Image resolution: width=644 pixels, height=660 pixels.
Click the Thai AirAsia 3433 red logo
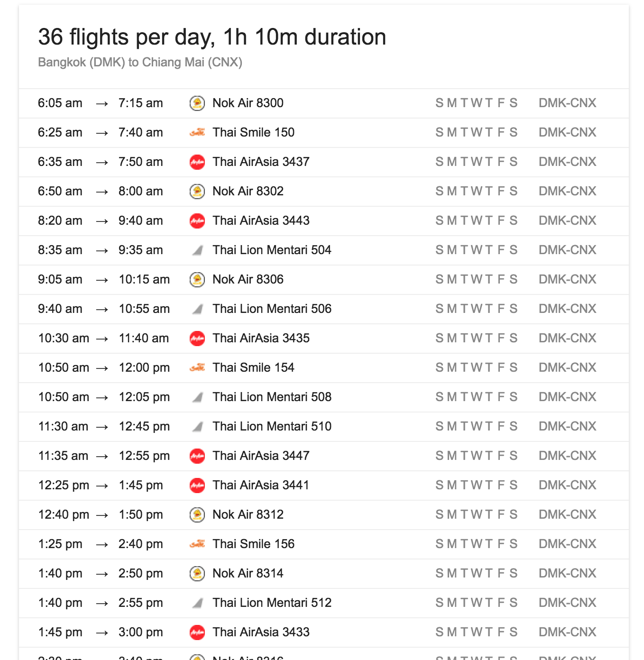pyautogui.click(x=197, y=632)
